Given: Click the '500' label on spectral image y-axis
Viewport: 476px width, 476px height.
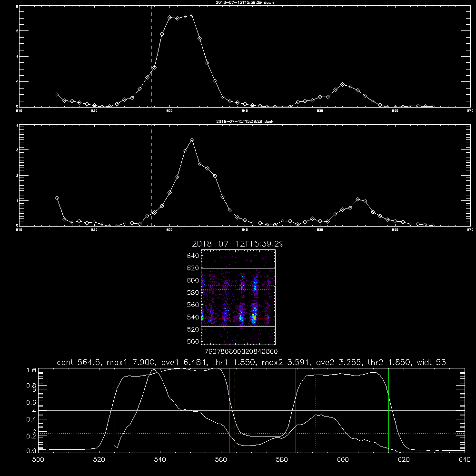Looking at the screenshot, I should click(x=193, y=341).
